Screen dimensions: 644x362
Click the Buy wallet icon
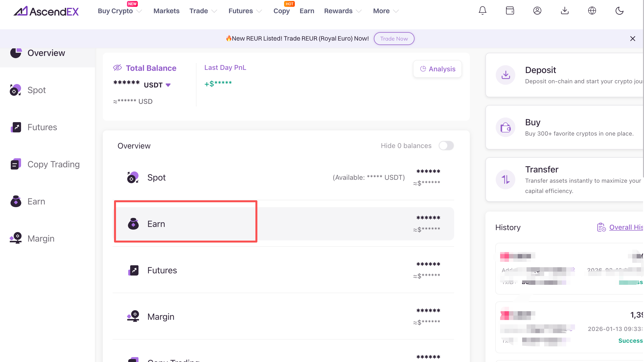click(x=505, y=127)
